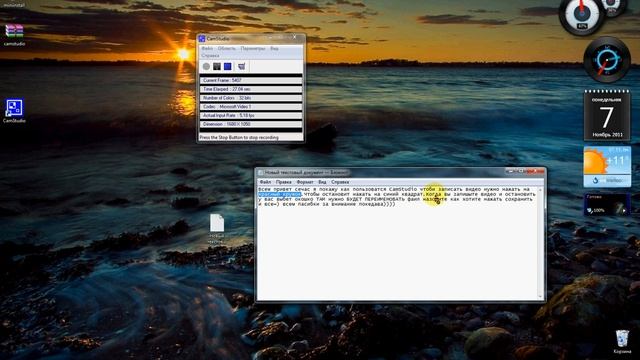Open the Правка menu in Notepad
This screenshot has height=360, width=640.
click(283, 182)
